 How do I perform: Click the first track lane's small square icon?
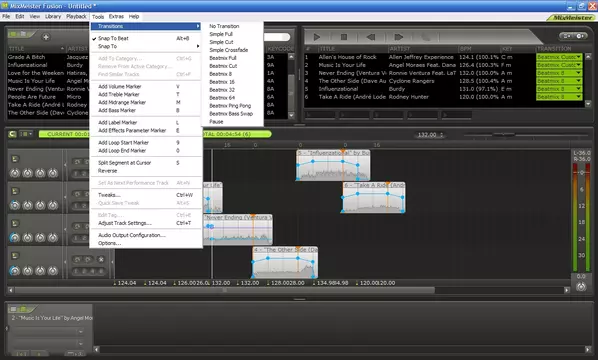pyautogui.click(x=15, y=159)
